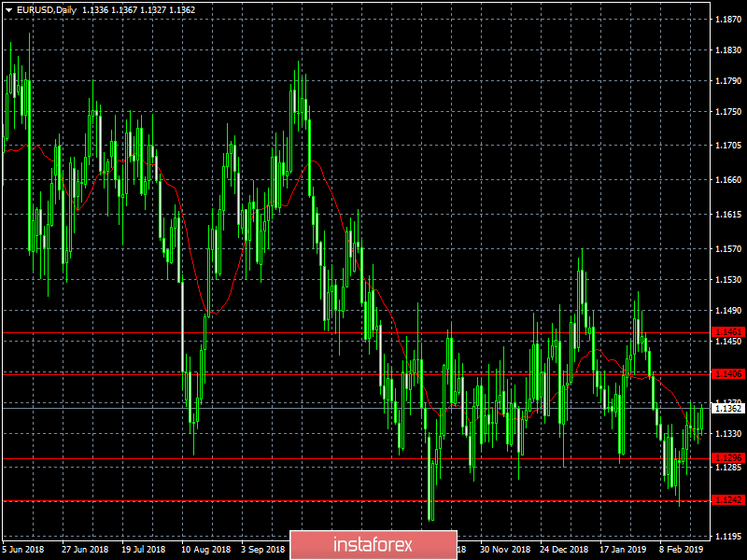
Task: Select the open value 1.1336 in header
Action: 95,10
